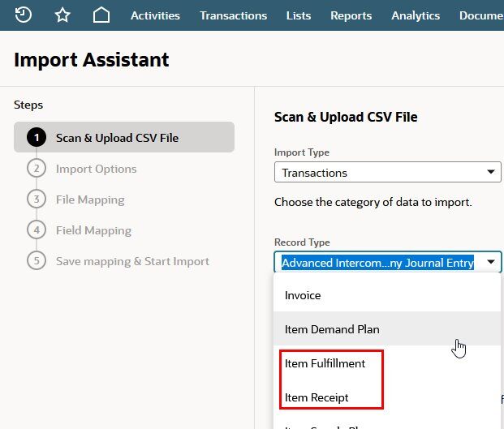Collapse the Record Type dropdown arrow
Image resolution: width=504 pixels, height=429 pixels.
coord(491,262)
